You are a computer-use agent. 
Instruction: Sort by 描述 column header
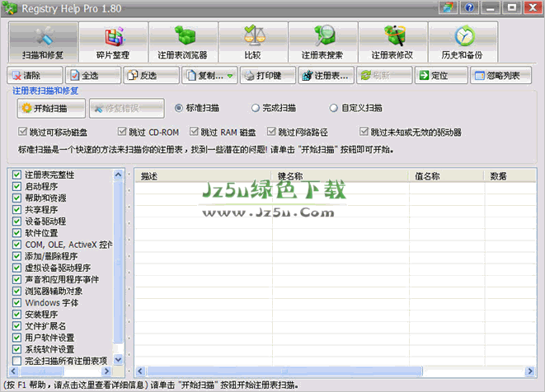pos(204,176)
